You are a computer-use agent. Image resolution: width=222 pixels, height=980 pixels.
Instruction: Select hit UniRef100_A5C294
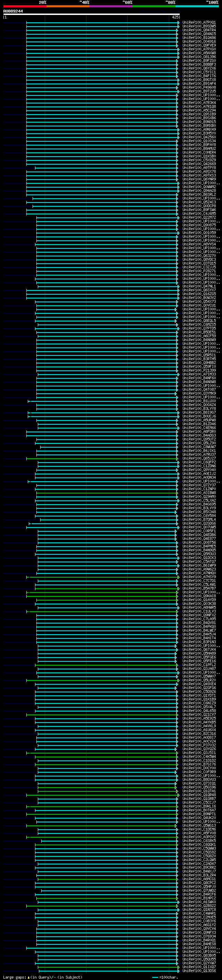(x=199, y=110)
